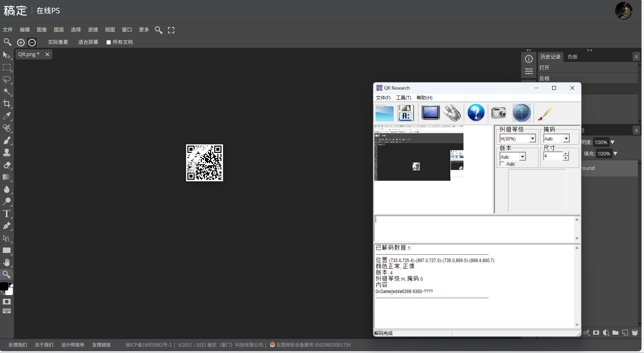Screen dimensions: 644x353
Task: Click the camera icon in QR Research
Action: pos(499,113)
